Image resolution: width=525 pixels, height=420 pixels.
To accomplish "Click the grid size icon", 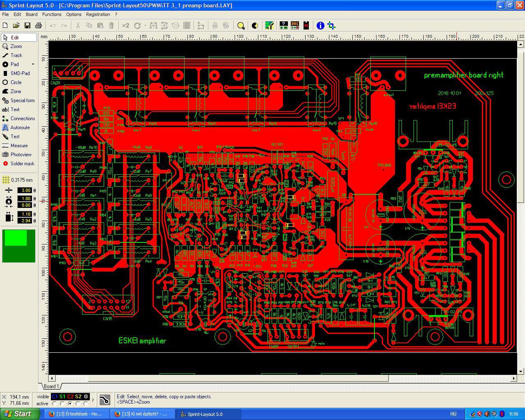I will (6, 180).
